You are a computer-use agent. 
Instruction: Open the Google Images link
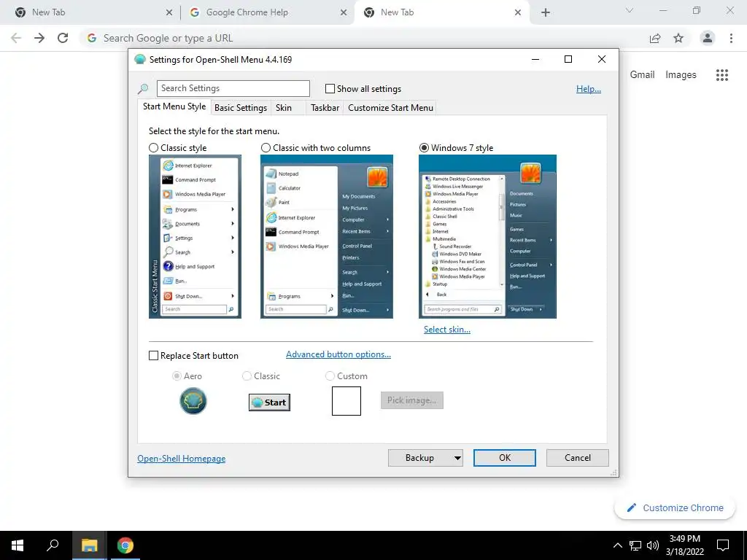[x=681, y=75]
